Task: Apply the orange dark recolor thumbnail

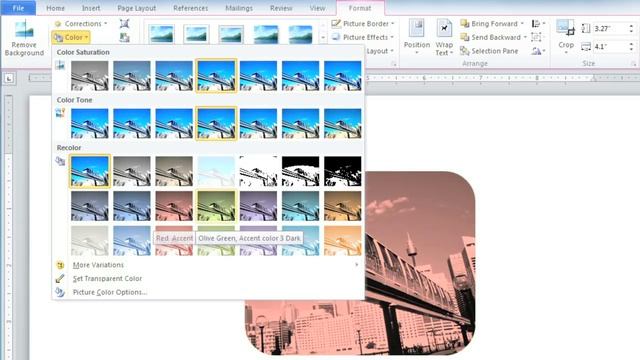Action: pos(342,206)
